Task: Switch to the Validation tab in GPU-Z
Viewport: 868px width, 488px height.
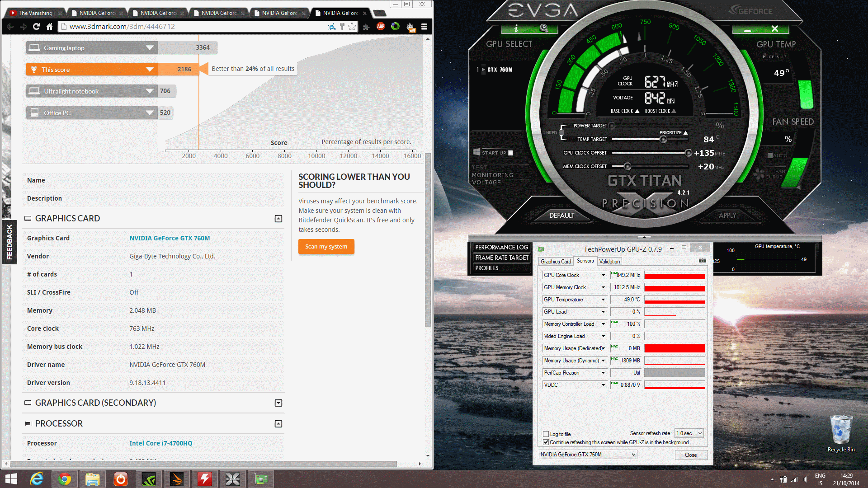Action: point(609,261)
